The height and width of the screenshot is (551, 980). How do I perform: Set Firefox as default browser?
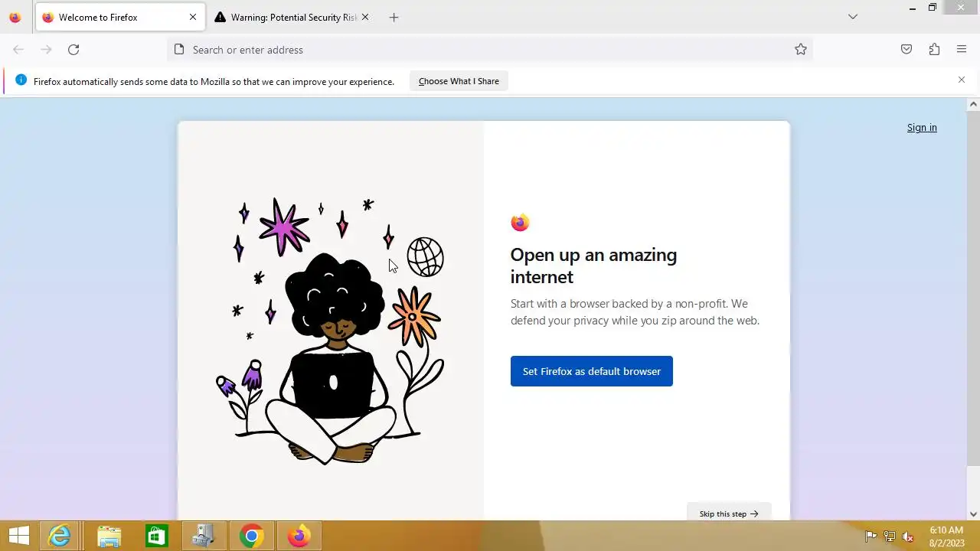coord(592,371)
